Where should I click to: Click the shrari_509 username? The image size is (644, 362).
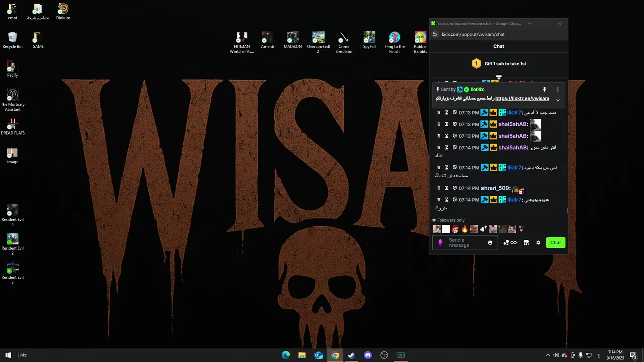495,188
